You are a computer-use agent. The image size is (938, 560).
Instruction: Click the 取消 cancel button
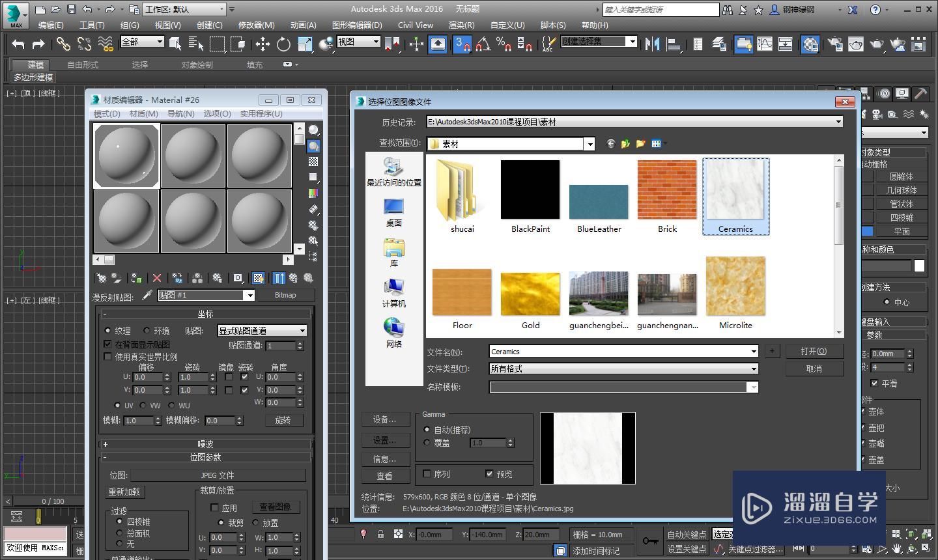pyautogui.click(x=814, y=369)
